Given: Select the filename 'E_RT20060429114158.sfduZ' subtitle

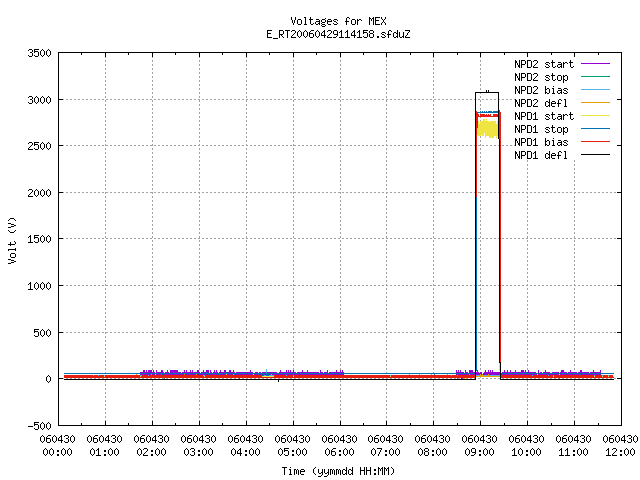Looking at the screenshot, I should [338, 34].
